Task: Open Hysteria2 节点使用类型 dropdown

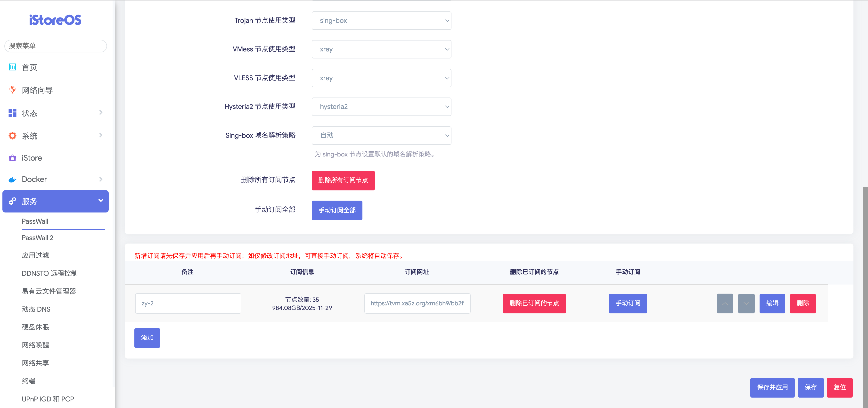Action: coord(381,107)
